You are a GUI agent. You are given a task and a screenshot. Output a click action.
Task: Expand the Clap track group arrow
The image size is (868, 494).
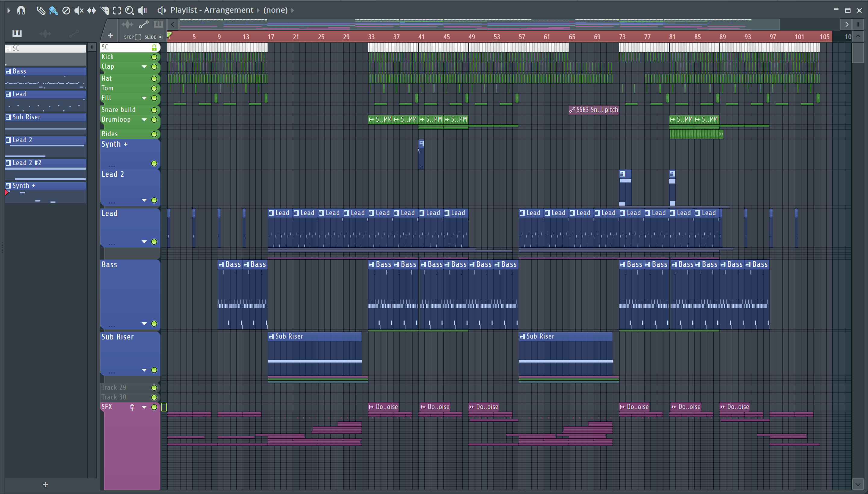[x=144, y=67]
